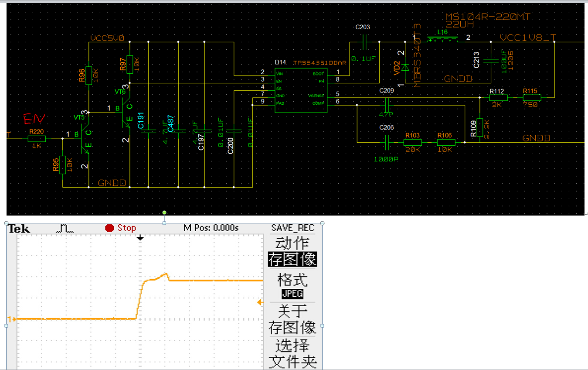Click the MBRS340T3 diode part label
Viewport: 588px width, 370px height.
(418, 55)
